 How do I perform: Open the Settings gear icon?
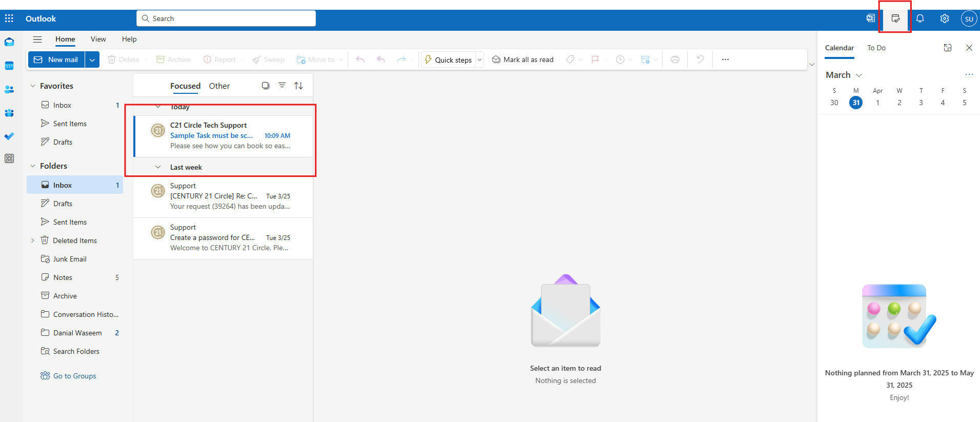point(945,18)
